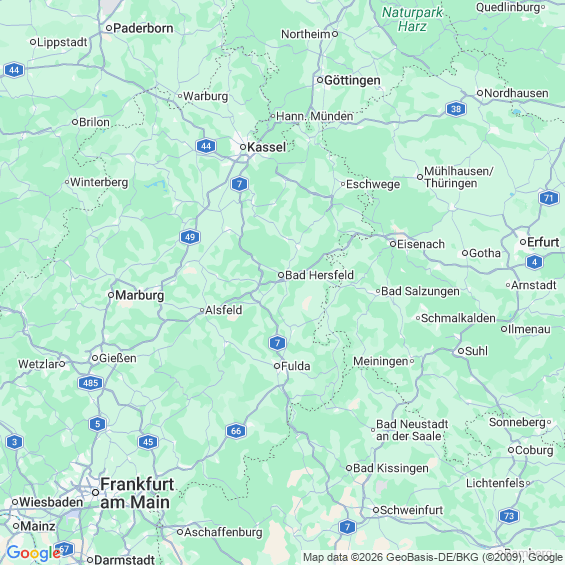Click the A 45 highway shield
The image size is (565, 565).
148,442
